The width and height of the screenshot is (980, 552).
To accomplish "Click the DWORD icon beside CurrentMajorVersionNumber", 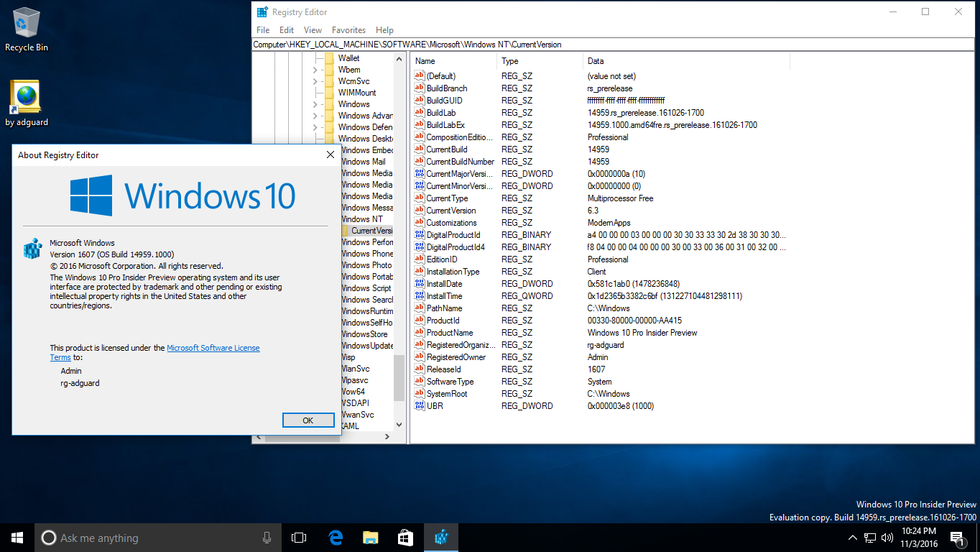I will (420, 174).
